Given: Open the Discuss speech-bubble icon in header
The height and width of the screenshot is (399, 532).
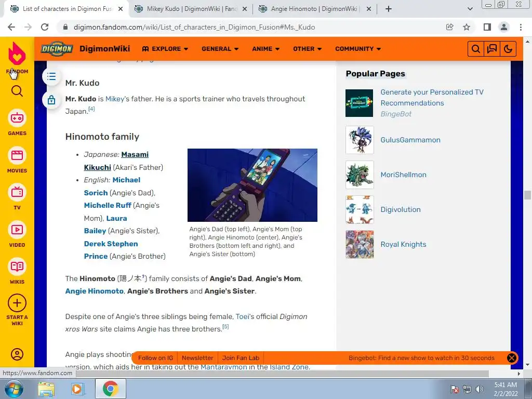Looking at the screenshot, I should coord(492,49).
